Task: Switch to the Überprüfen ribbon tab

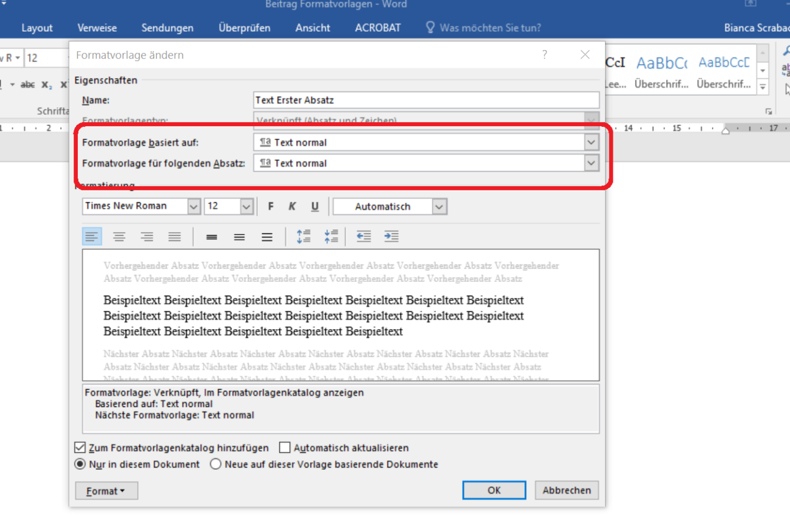Action: point(245,28)
